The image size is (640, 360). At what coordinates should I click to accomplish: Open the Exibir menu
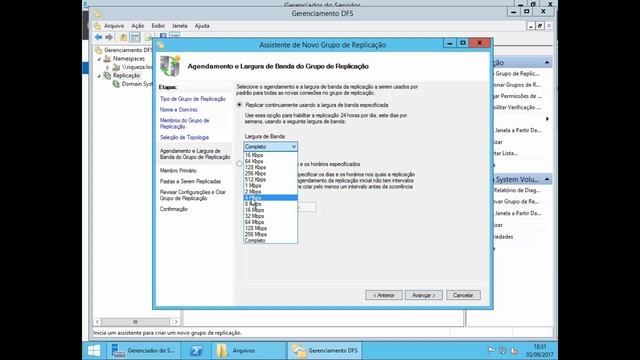(x=158, y=26)
